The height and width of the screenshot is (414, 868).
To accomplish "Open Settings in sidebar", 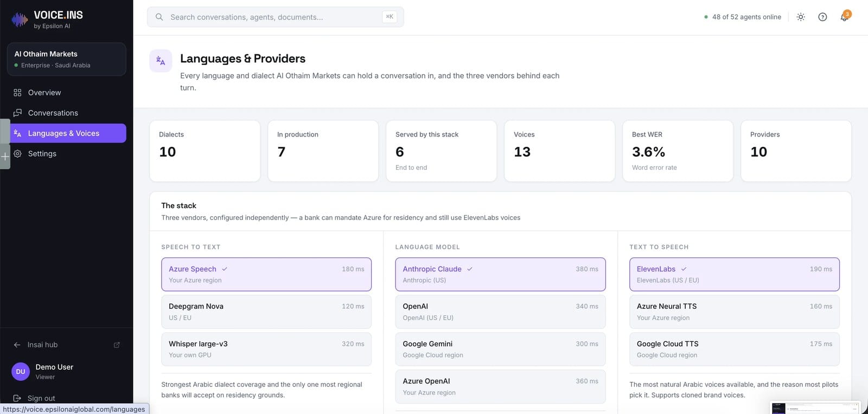I will 67,154.
